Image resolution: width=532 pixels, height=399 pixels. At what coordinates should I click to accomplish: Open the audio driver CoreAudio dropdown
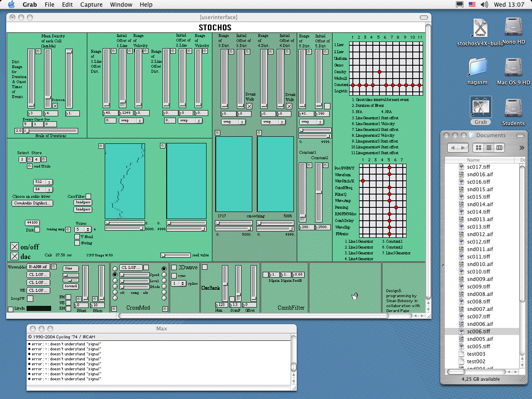coord(32,203)
